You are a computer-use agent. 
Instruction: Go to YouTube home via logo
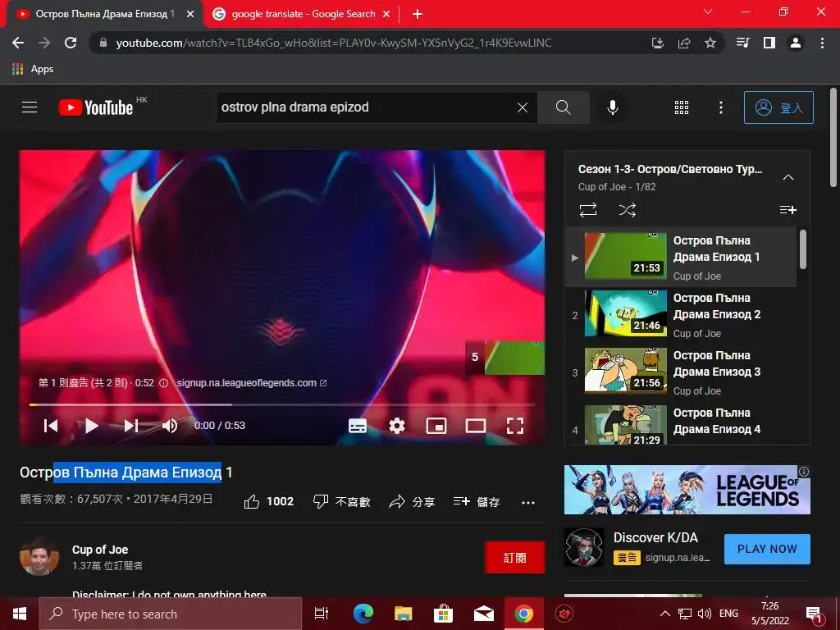pos(96,107)
